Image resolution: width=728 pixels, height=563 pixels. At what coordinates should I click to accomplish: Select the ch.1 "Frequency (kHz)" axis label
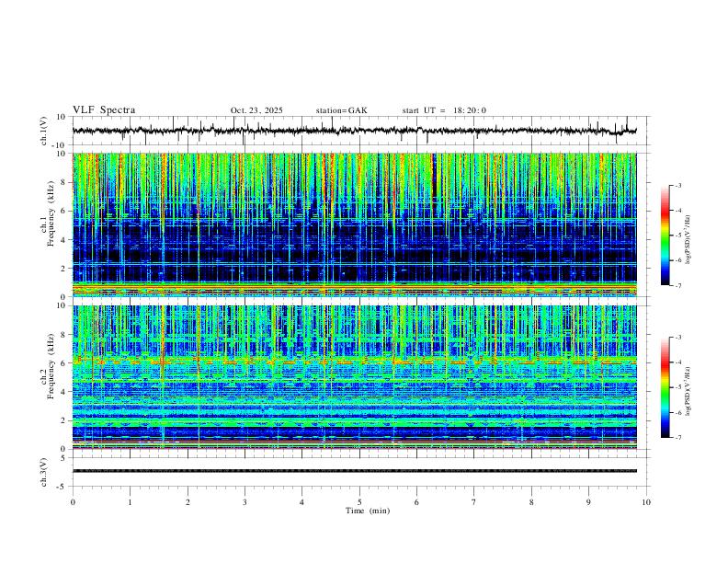pos(51,213)
